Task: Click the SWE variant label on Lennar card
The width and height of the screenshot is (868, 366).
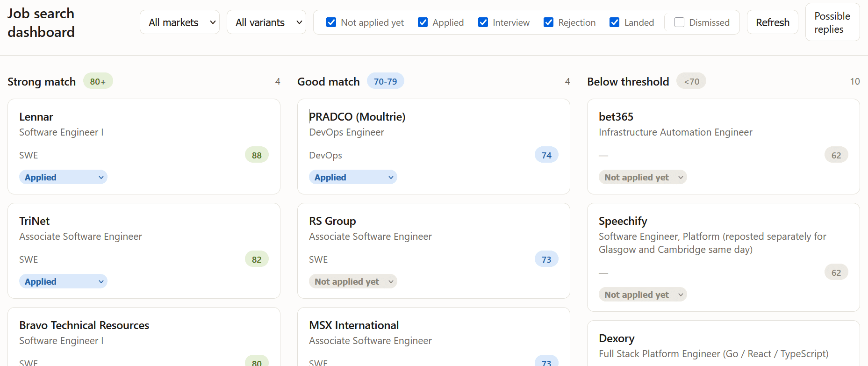Action: [29, 155]
